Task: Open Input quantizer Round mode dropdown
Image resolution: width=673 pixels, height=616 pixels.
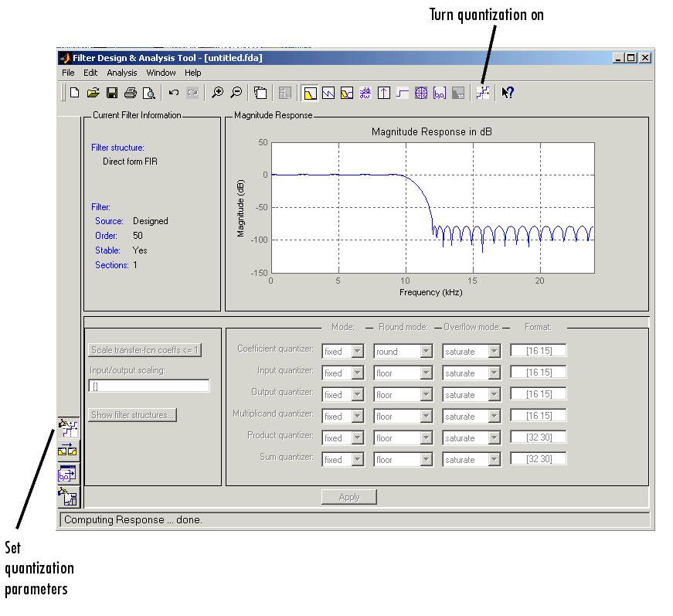Action: 403,373
